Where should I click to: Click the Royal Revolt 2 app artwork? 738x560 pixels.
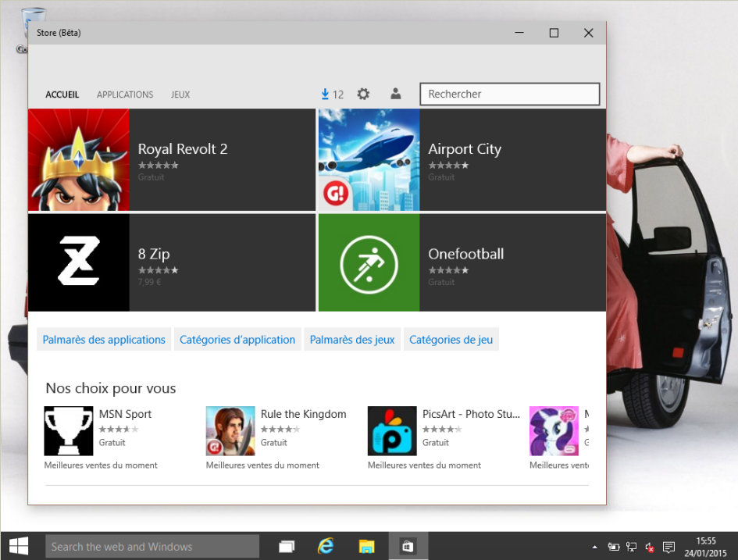79,159
